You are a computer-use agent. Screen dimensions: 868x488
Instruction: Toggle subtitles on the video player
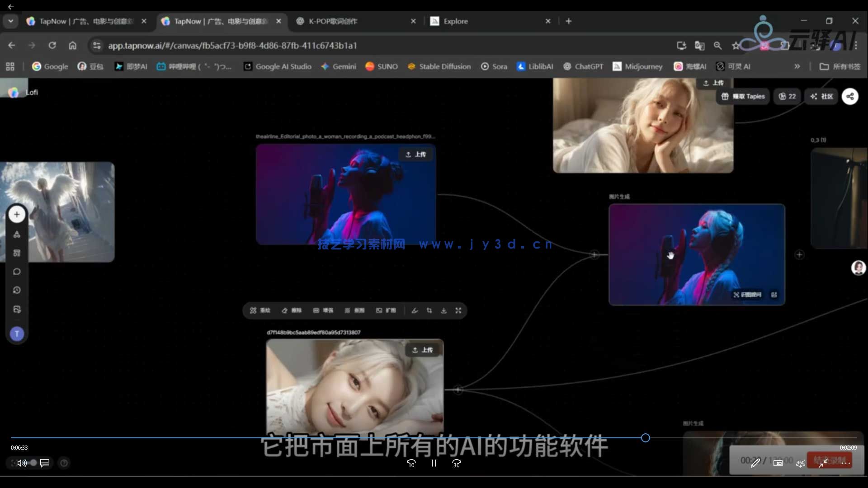click(x=44, y=463)
